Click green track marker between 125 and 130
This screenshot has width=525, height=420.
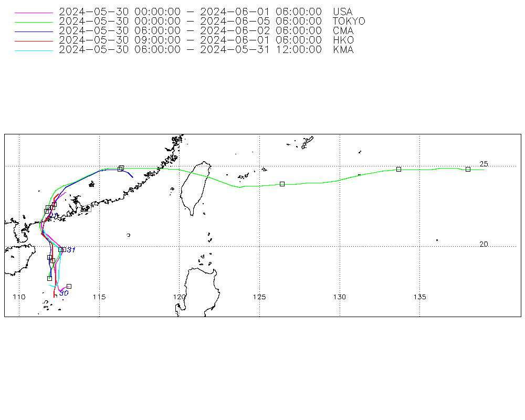pos(282,184)
